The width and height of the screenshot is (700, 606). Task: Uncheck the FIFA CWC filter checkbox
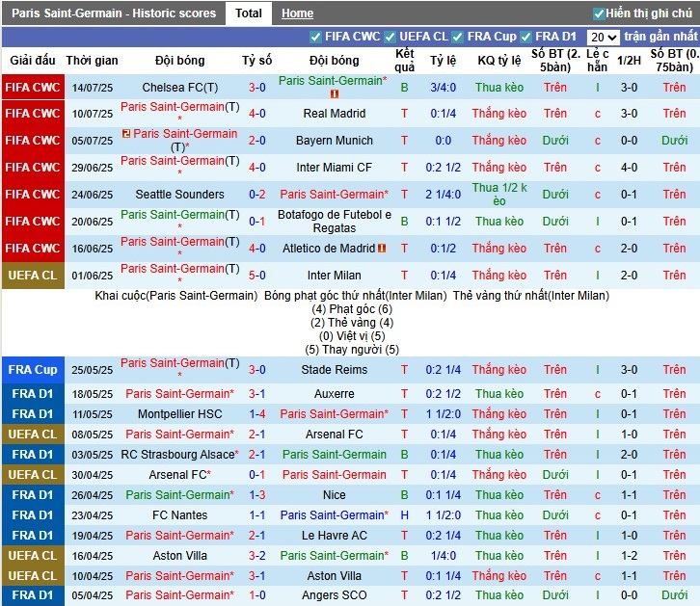tap(315, 37)
